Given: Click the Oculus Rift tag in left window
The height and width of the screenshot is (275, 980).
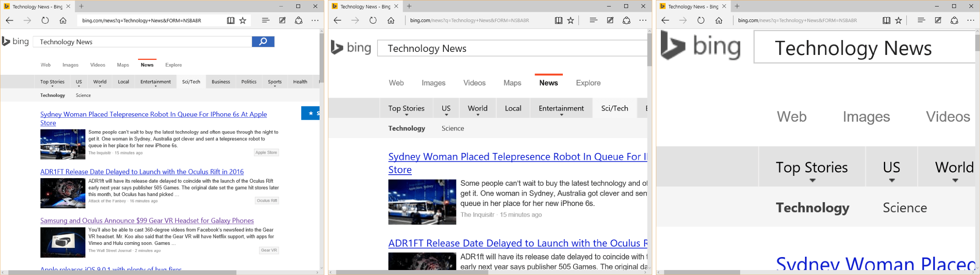Looking at the screenshot, I should (267, 201).
